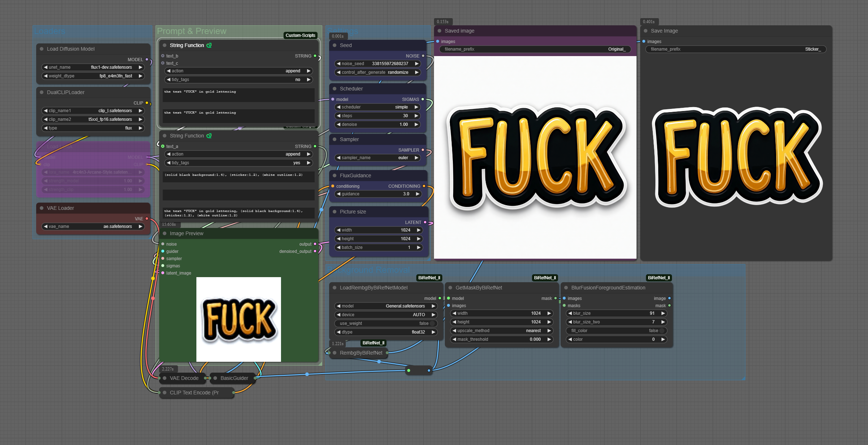Click the collapsed BasicGuider node title
The height and width of the screenshot is (445, 868).
pyautogui.click(x=234, y=378)
